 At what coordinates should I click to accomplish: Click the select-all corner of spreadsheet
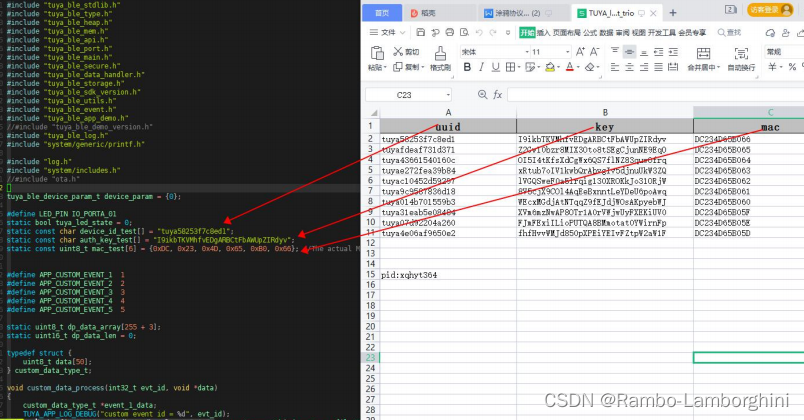pos(372,112)
